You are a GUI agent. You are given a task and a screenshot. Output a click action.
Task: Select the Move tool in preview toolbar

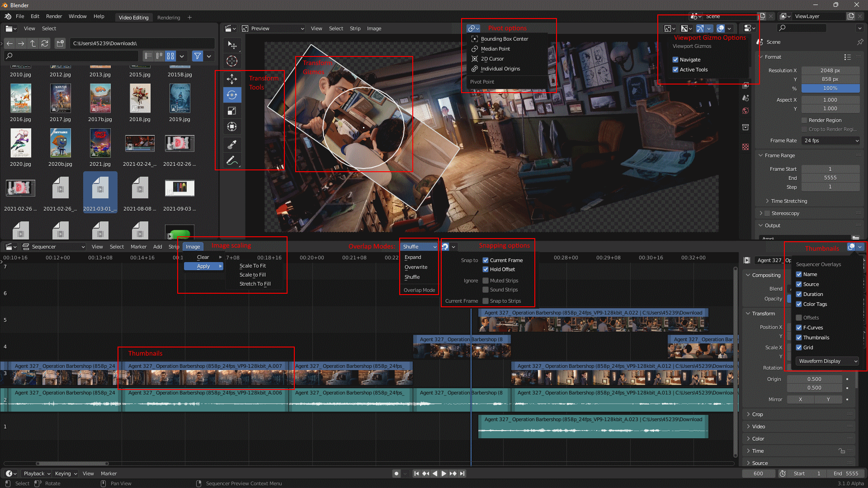click(232, 79)
